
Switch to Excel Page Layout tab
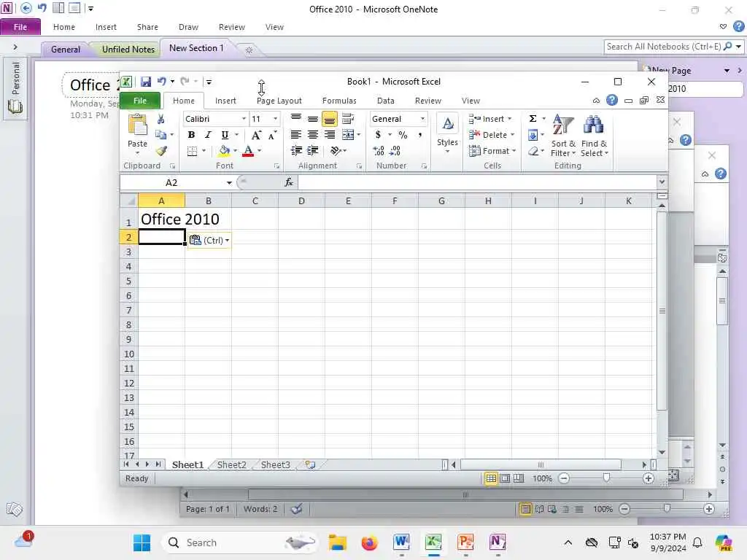point(279,101)
